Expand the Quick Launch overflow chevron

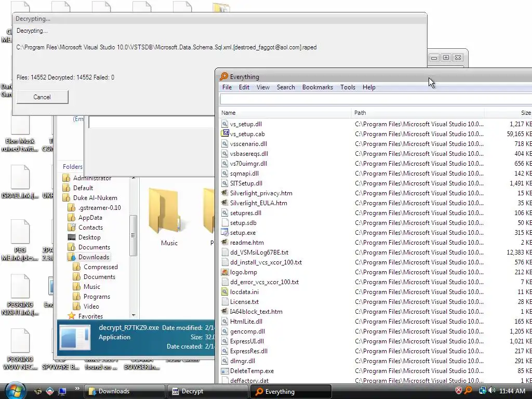[x=77, y=389]
